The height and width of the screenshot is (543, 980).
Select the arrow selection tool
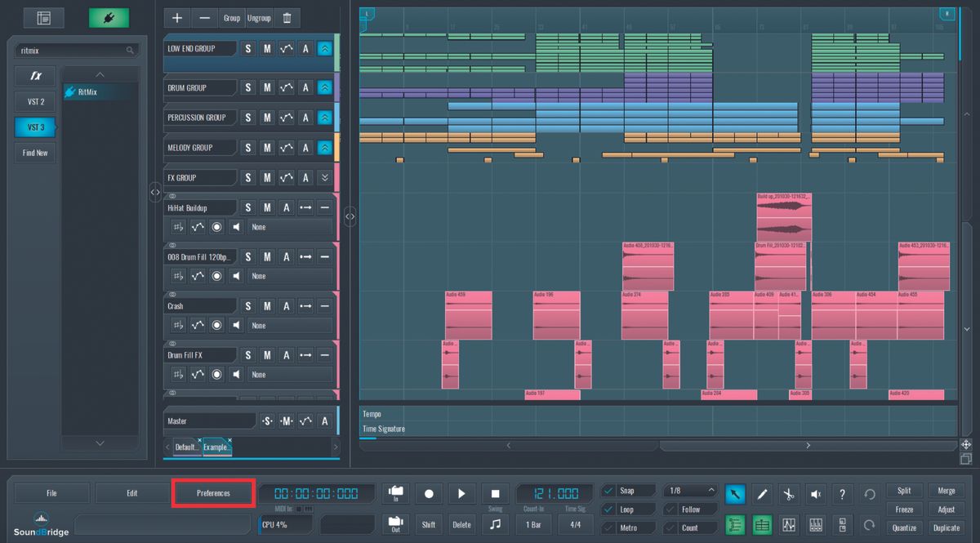tap(733, 493)
